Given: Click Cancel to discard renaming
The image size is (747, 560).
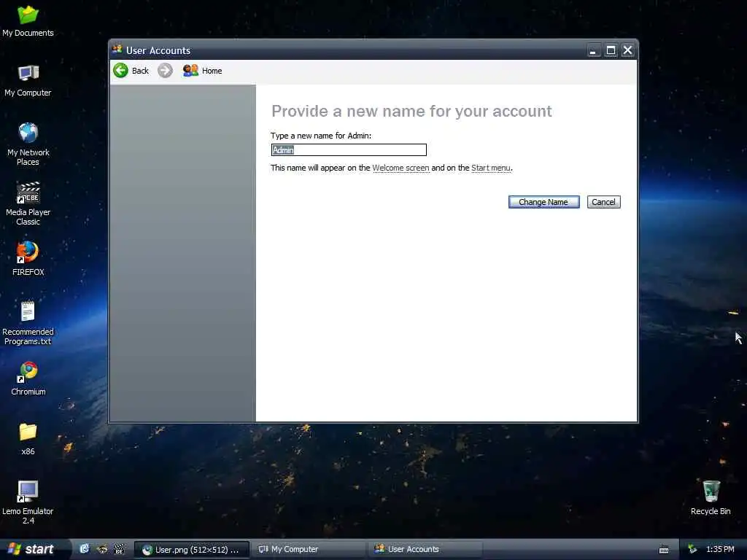Looking at the screenshot, I should click(603, 202).
